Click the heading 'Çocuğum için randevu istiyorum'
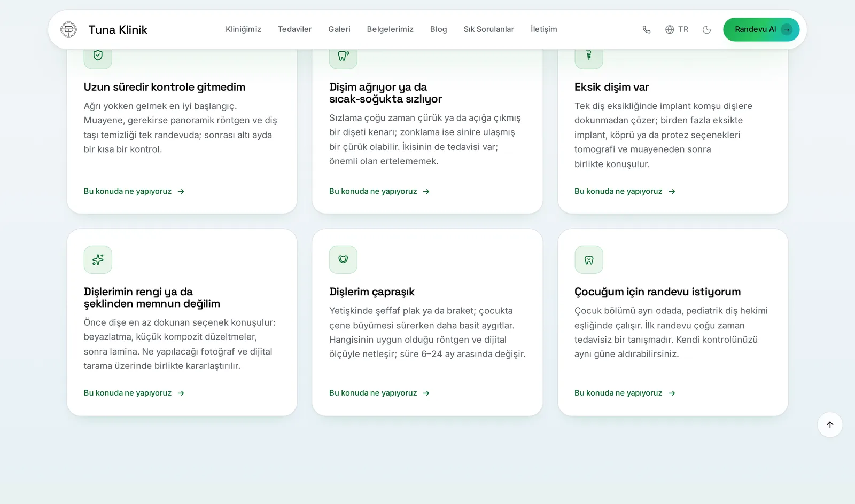 [657, 292]
